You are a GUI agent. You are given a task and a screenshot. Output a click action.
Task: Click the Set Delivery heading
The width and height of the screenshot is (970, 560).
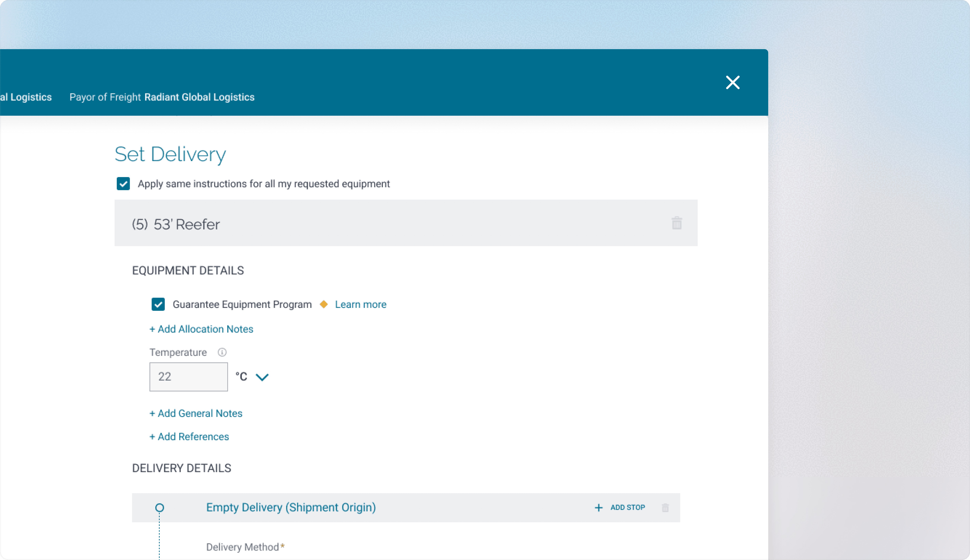[170, 154]
